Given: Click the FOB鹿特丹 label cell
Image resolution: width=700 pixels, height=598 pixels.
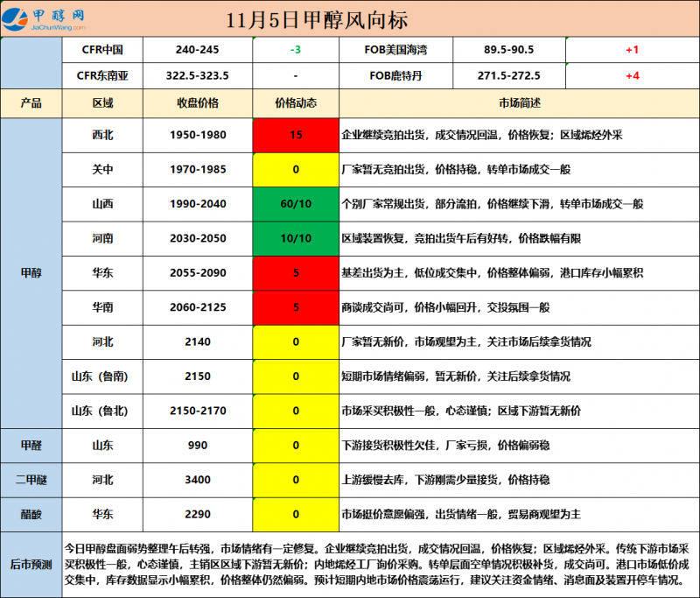Looking at the screenshot, I should 395,76.
